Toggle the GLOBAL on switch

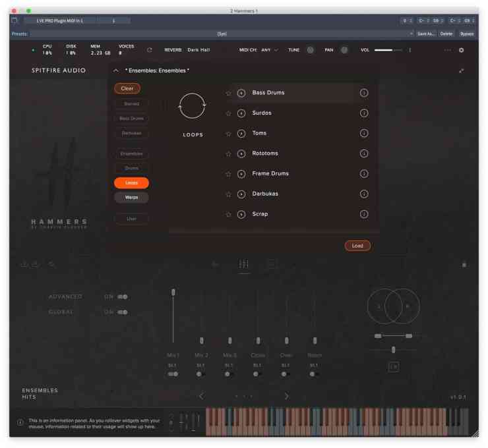point(122,312)
